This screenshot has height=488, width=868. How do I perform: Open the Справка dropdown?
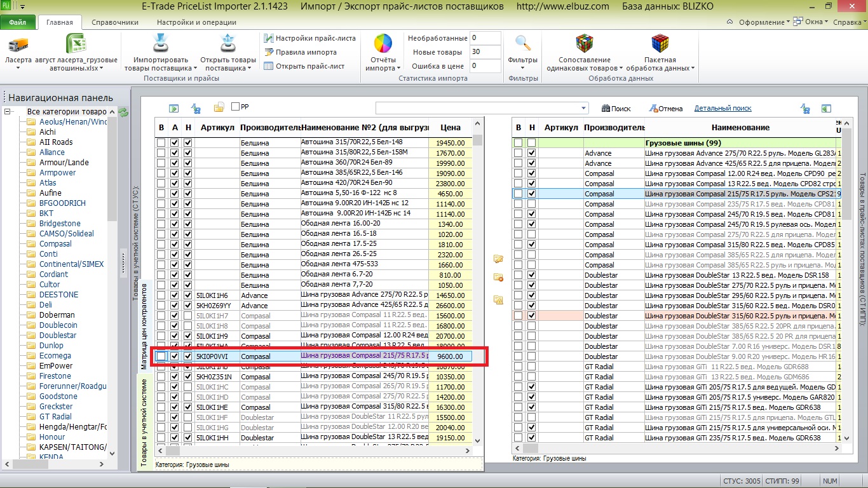(849, 22)
